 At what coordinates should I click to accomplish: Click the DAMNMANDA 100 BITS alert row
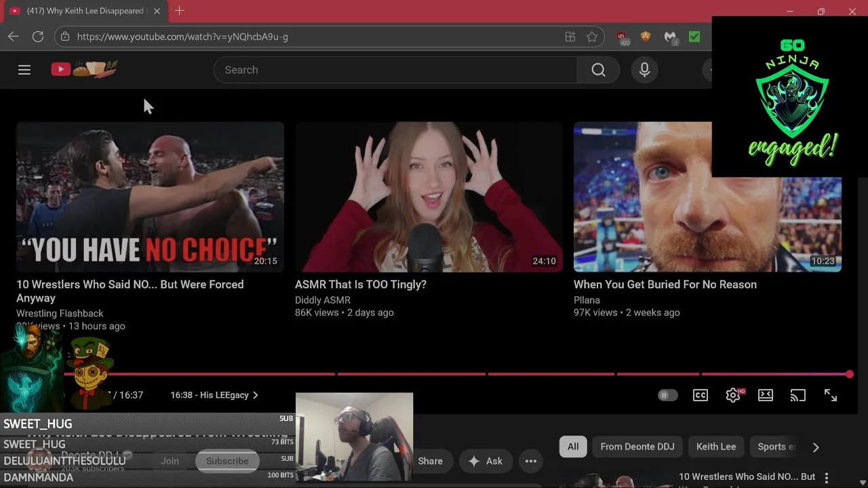(148, 477)
